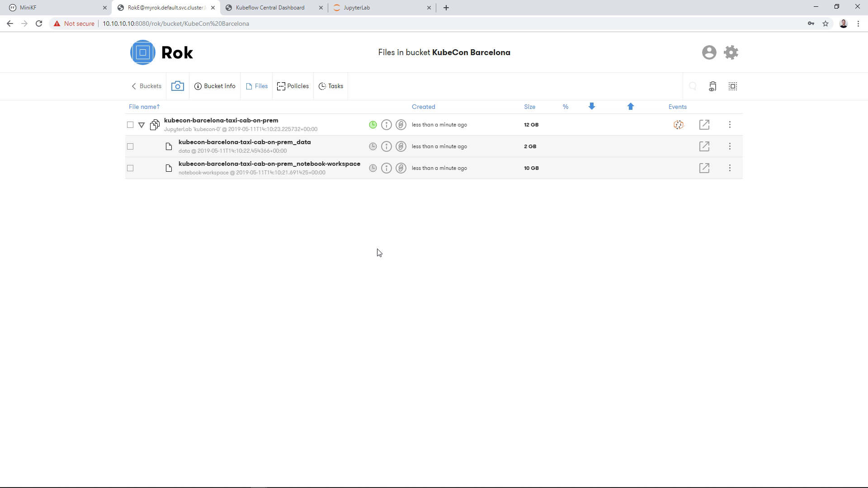Click info icon for kubecon-barcelona-taxi-cab-on-prem_data
Viewport: 868px width, 488px height.
[x=386, y=146]
